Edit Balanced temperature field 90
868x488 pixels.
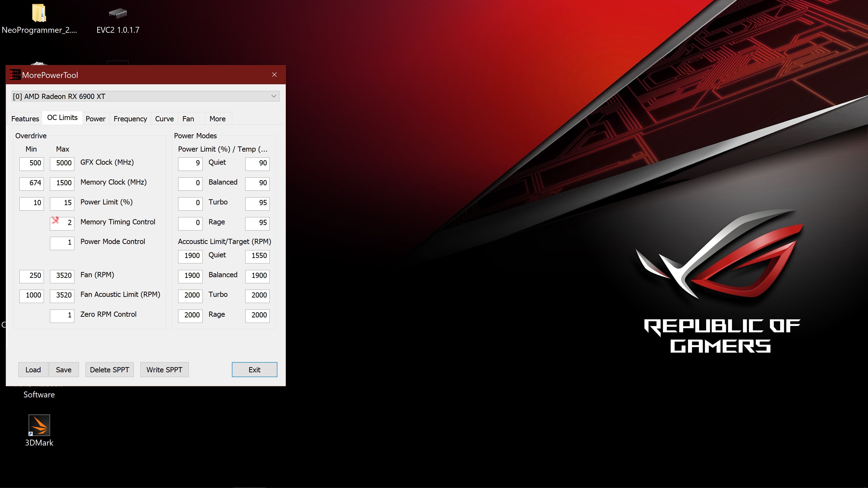[257, 184]
